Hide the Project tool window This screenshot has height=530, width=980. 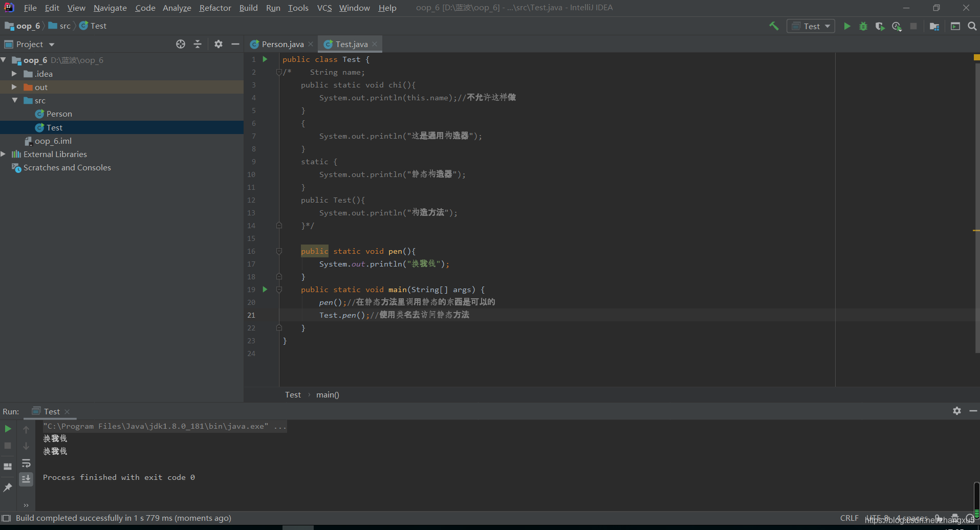point(235,44)
